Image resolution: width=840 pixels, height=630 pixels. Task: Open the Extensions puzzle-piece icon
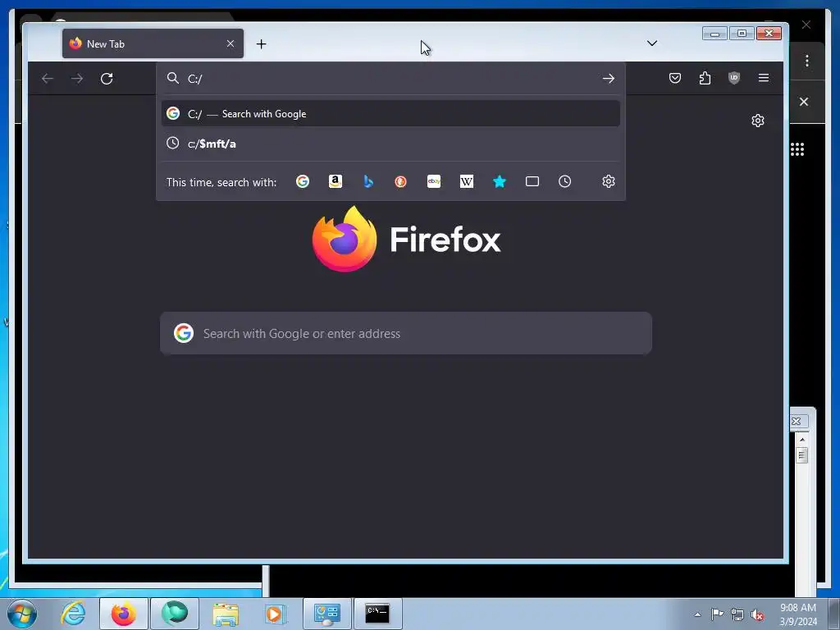coord(705,78)
